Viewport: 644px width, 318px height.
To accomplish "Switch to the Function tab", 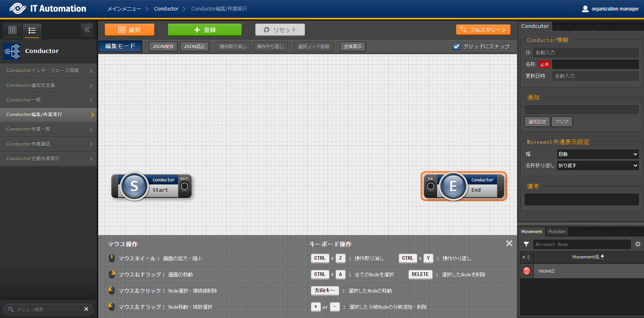I will (x=557, y=232).
